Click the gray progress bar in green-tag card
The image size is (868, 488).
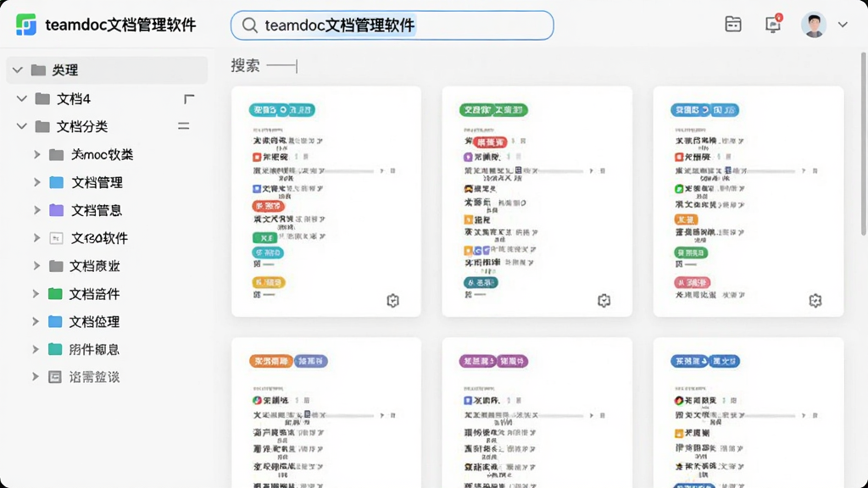559,171
